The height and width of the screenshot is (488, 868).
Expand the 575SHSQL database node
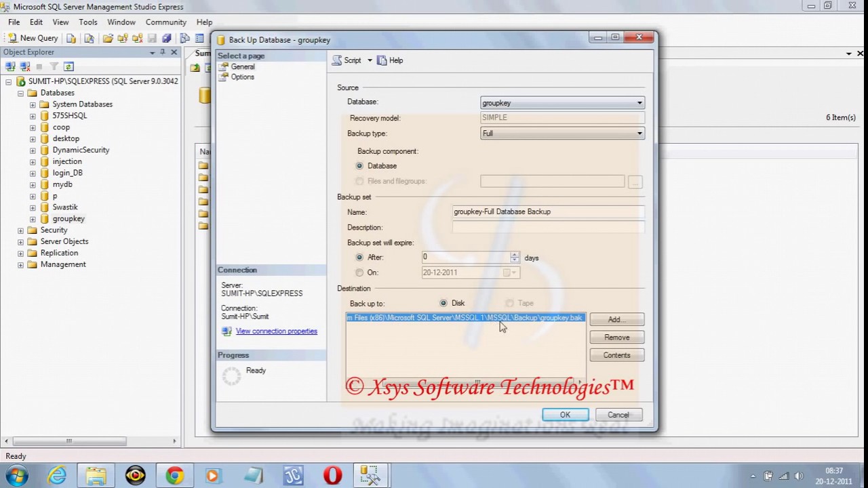pyautogui.click(x=33, y=116)
